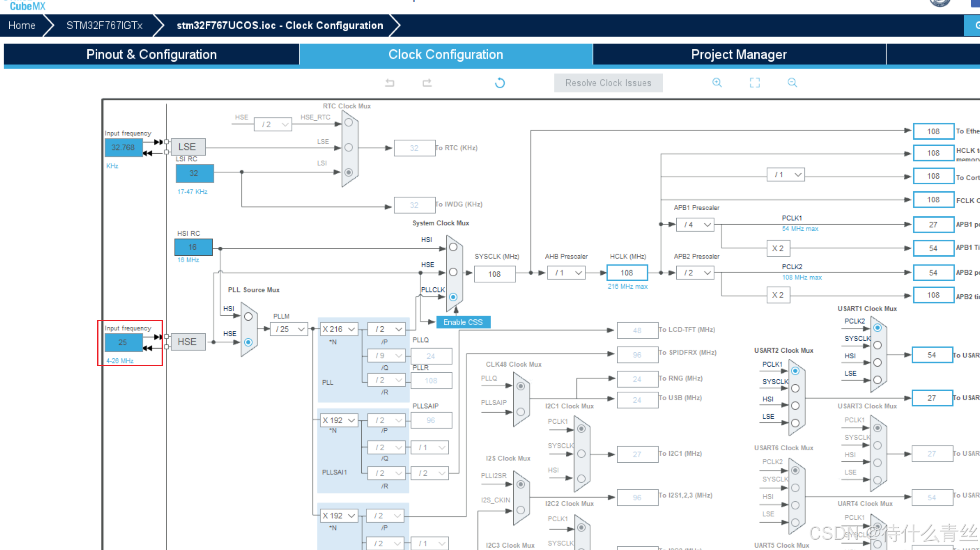Click the HCLK (MHz) value field
The width and height of the screenshot is (980, 550).
(x=627, y=273)
